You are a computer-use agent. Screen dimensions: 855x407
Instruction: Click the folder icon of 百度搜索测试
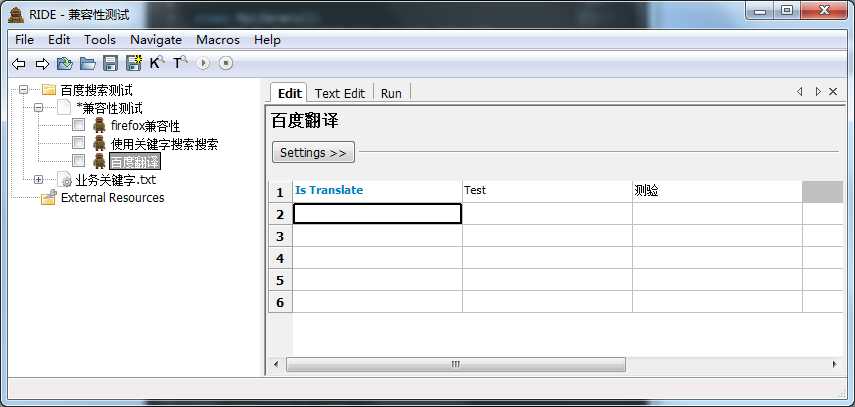tap(49, 90)
